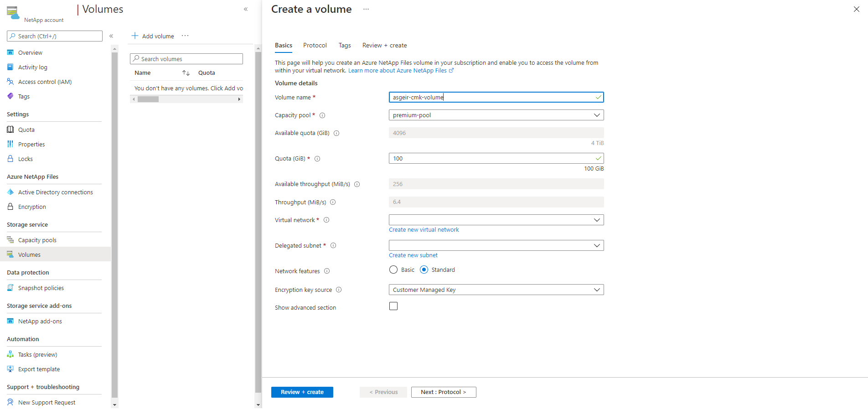Viewport: 868px width, 410px height.
Task: Click Create new subnet link
Action: [413, 255]
